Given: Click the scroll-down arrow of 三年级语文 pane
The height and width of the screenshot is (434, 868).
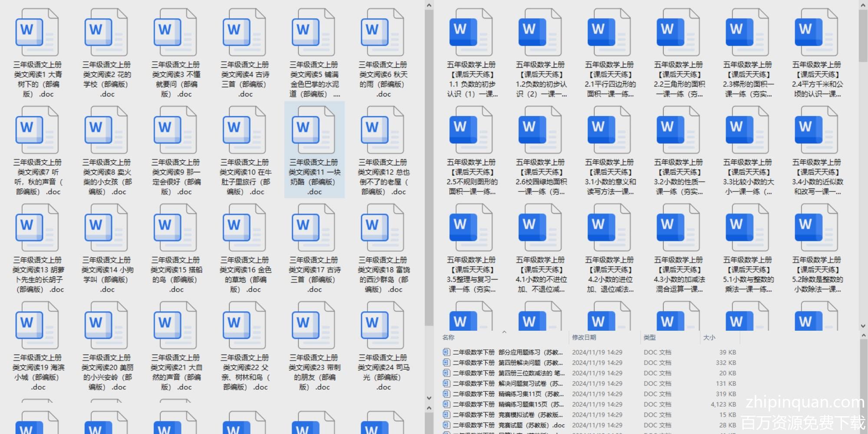Looking at the screenshot, I should pyautogui.click(x=429, y=398).
